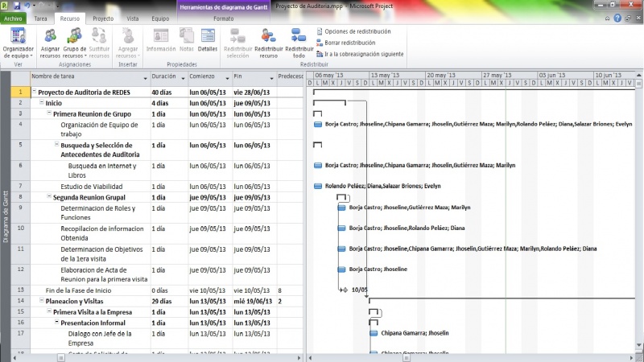Open the Archivo menu tab
Viewport: 644px width, 362px height.
(14, 17)
